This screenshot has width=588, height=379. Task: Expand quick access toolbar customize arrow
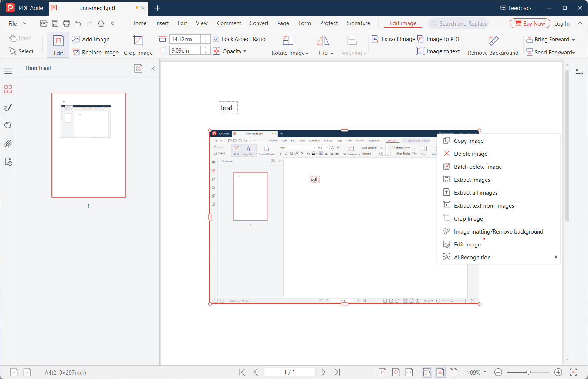click(x=113, y=23)
